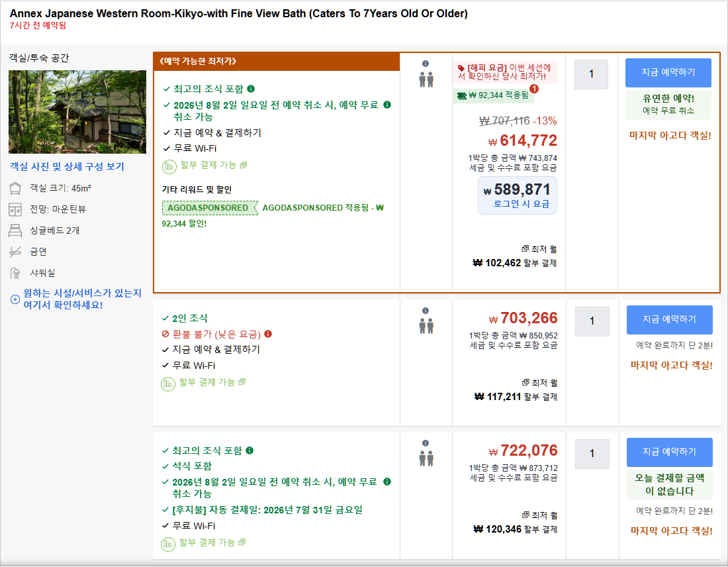Click the room exterior photo thumbnail
This screenshot has width=728, height=567.
77,112
